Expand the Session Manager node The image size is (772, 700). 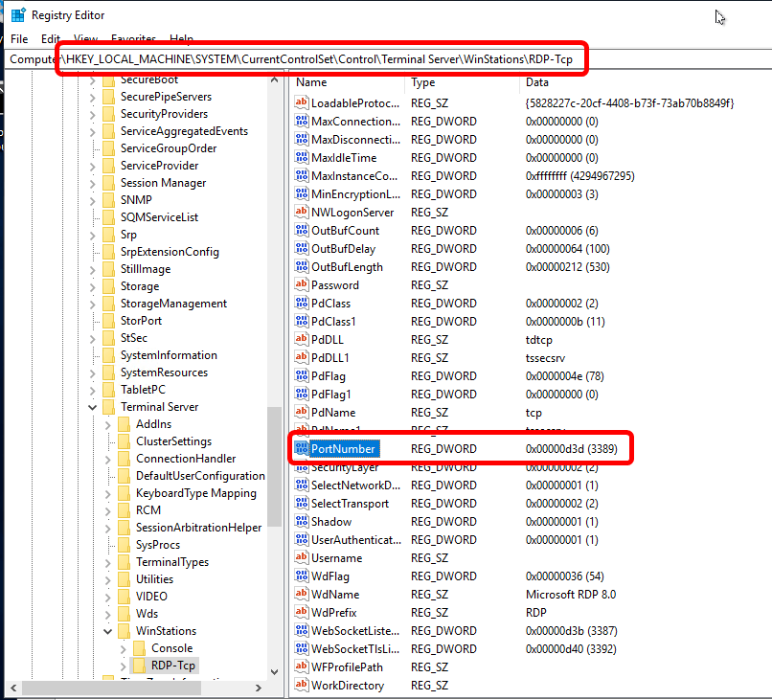pos(92,184)
